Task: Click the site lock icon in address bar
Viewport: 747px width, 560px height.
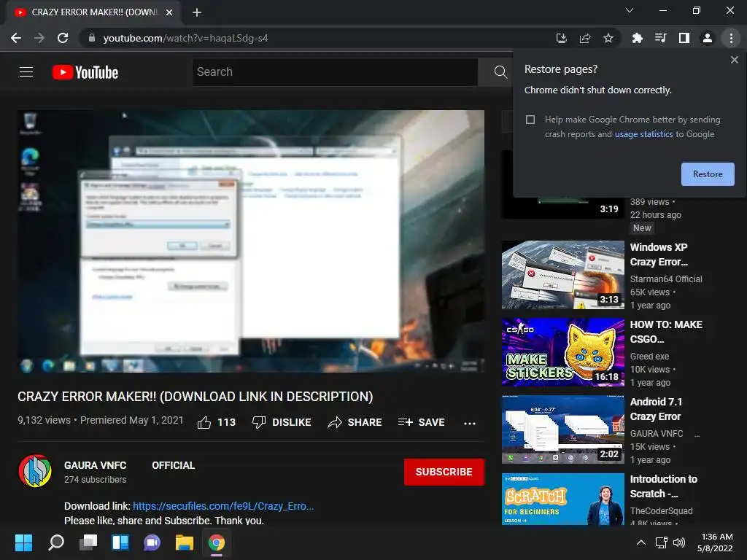Action: click(x=92, y=38)
